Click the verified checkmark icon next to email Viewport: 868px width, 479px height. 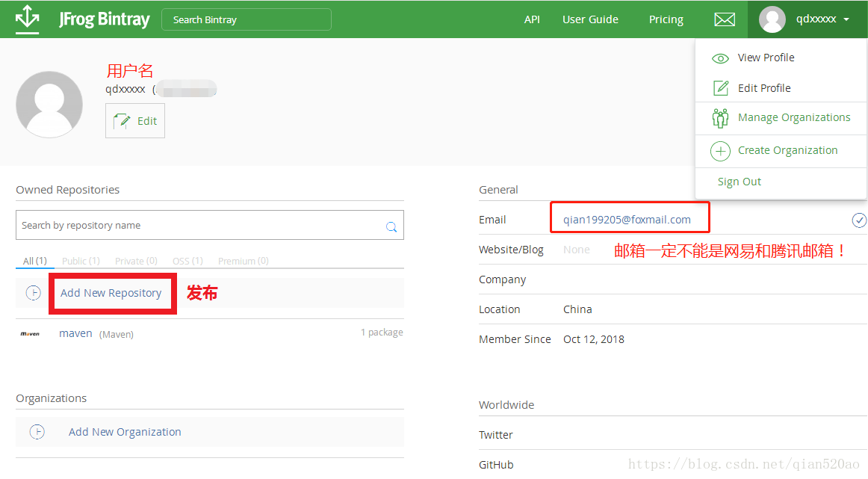(858, 220)
